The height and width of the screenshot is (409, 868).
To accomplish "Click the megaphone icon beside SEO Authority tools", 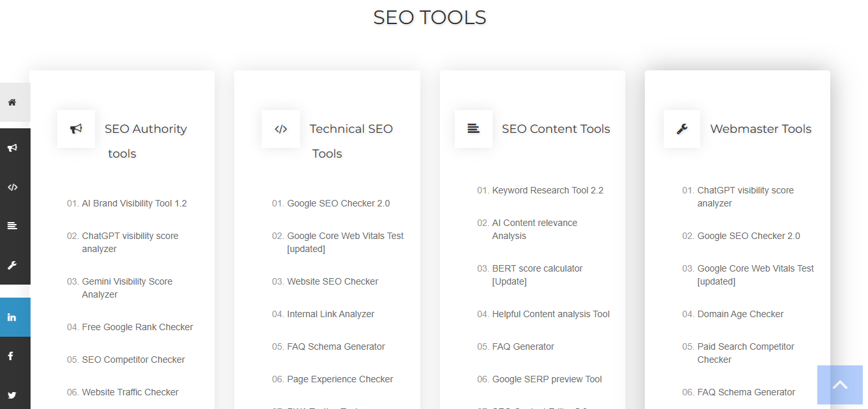I will click(x=76, y=129).
